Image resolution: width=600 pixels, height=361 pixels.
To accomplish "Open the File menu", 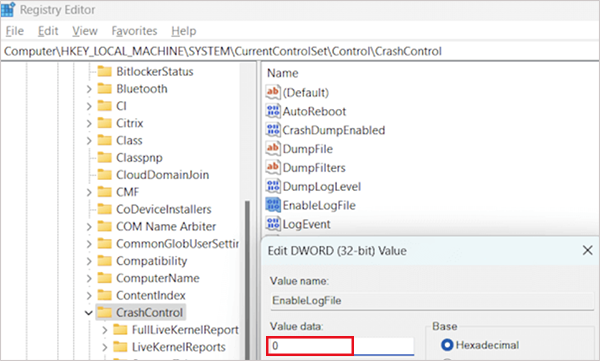I will tap(15, 31).
